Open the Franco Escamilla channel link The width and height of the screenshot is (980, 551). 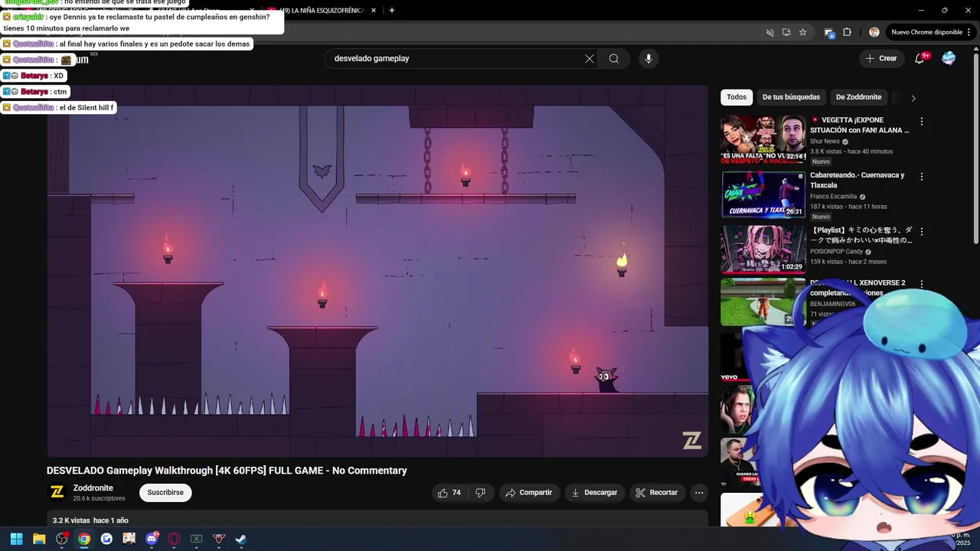tap(834, 197)
